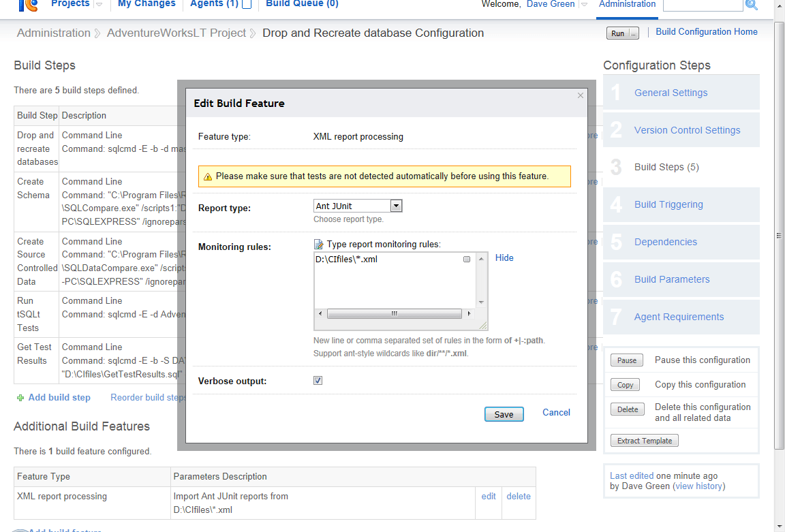The height and width of the screenshot is (532, 785).
Task: Hide the monitoring rules editor
Action: tap(504, 257)
